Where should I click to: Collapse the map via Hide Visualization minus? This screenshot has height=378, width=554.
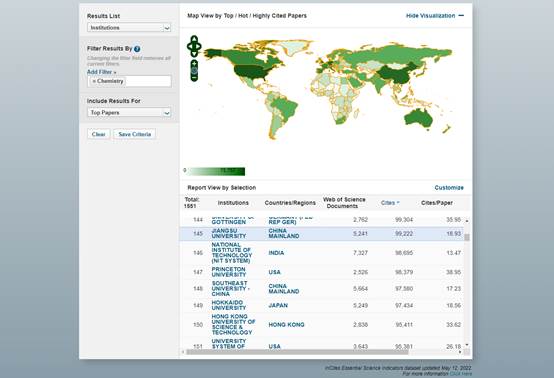[x=461, y=16]
